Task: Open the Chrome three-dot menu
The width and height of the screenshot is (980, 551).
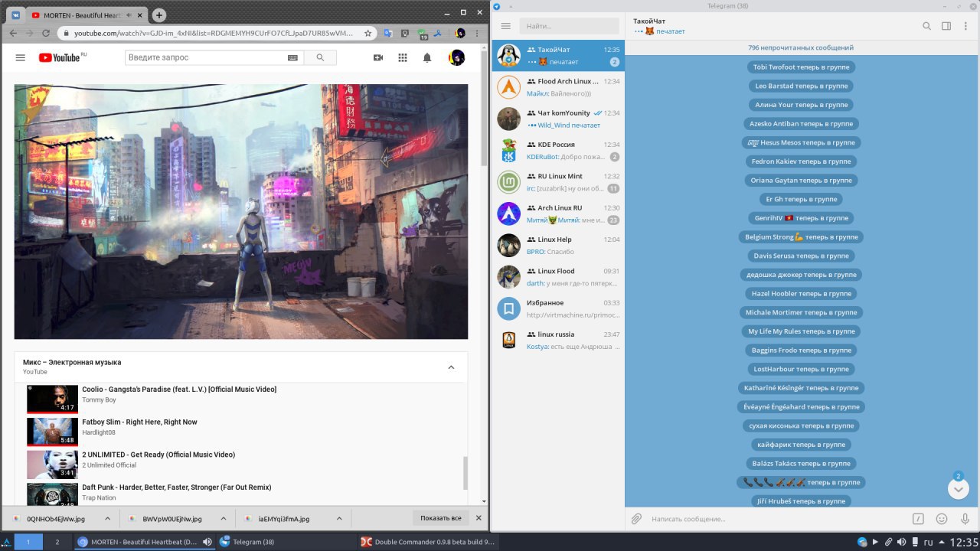Action: coord(479,34)
